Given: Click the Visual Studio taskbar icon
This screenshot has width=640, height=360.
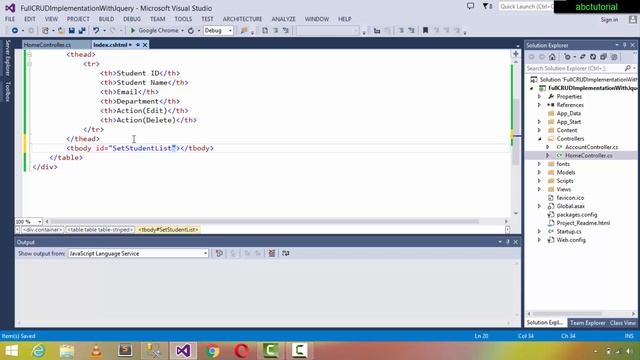Looking at the screenshot, I should pyautogui.click(x=183, y=351).
